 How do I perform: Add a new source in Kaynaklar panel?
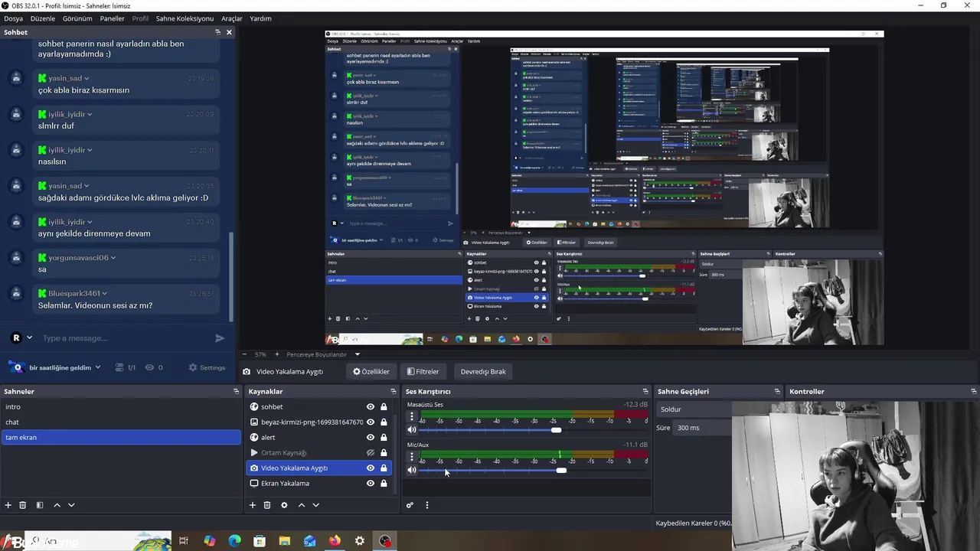click(253, 505)
